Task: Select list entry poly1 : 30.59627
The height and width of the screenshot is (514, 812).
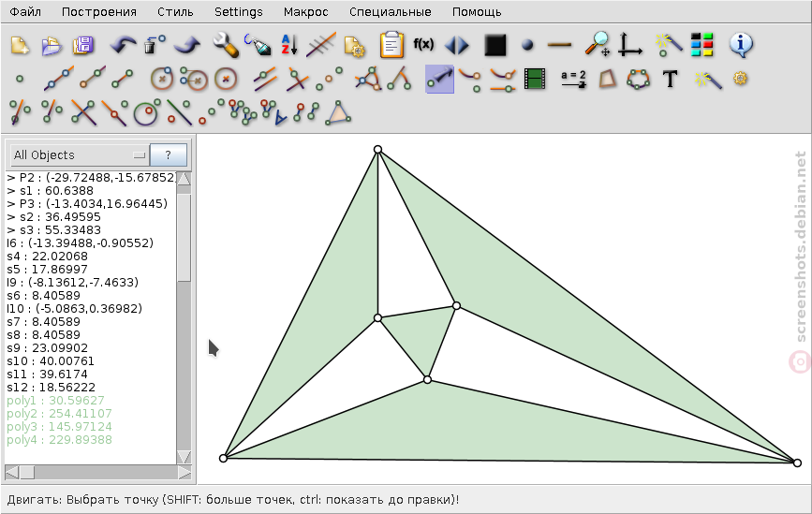Action: (x=55, y=400)
